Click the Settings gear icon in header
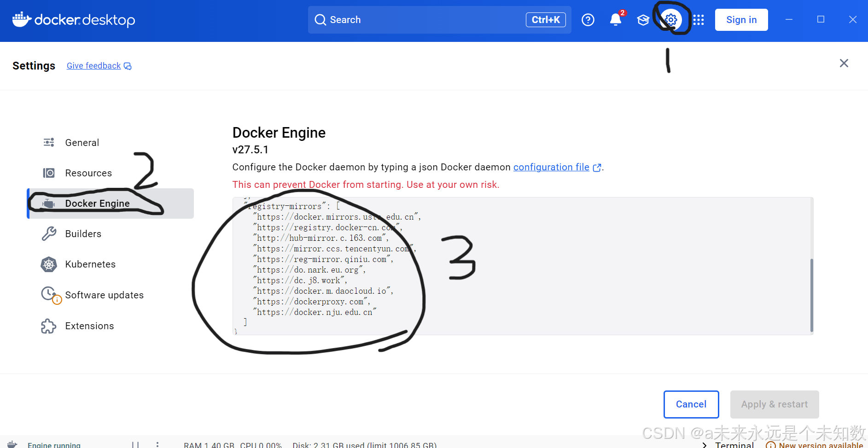868x448 pixels. (x=671, y=20)
